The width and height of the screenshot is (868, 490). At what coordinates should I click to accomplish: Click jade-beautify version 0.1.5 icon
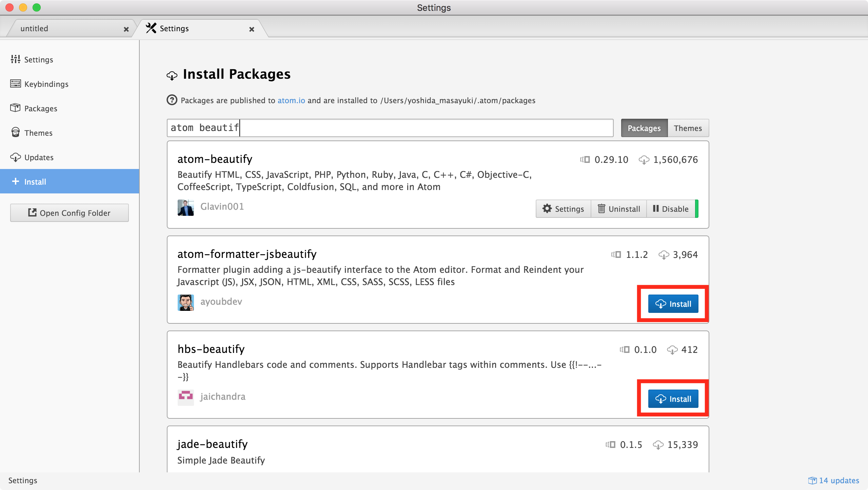coord(610,445)
